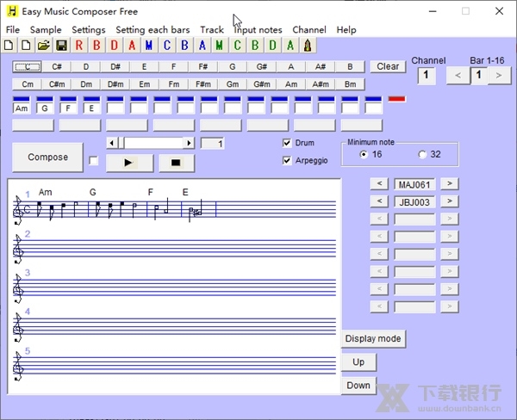
Task: Click the metronome toolbar icon
Action: tap(308, 45)
